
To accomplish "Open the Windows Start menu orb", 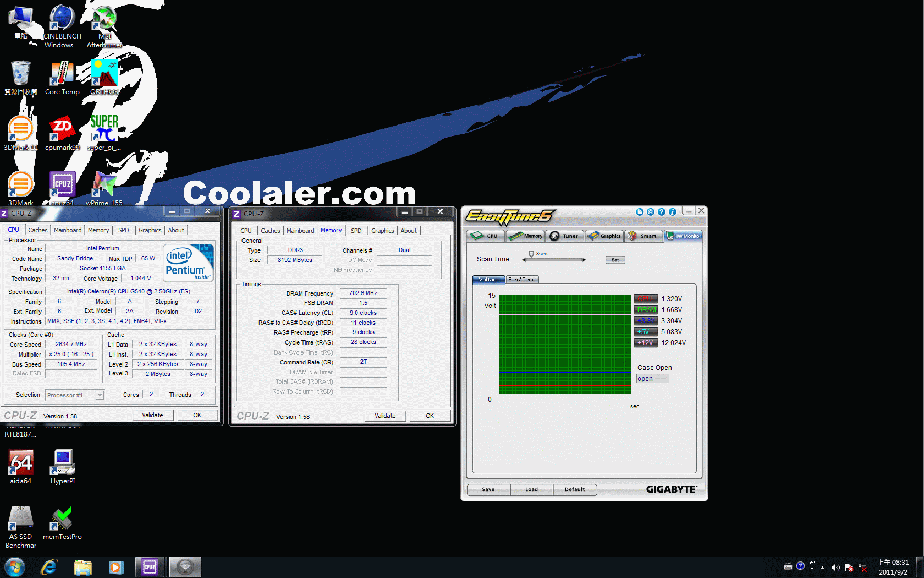I will click(14, 567).
